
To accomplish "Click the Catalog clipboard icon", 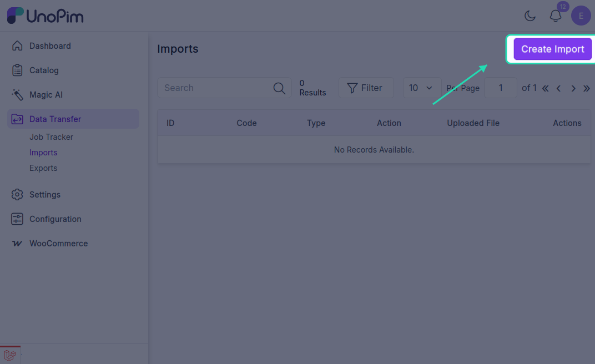I will [17, 70].
